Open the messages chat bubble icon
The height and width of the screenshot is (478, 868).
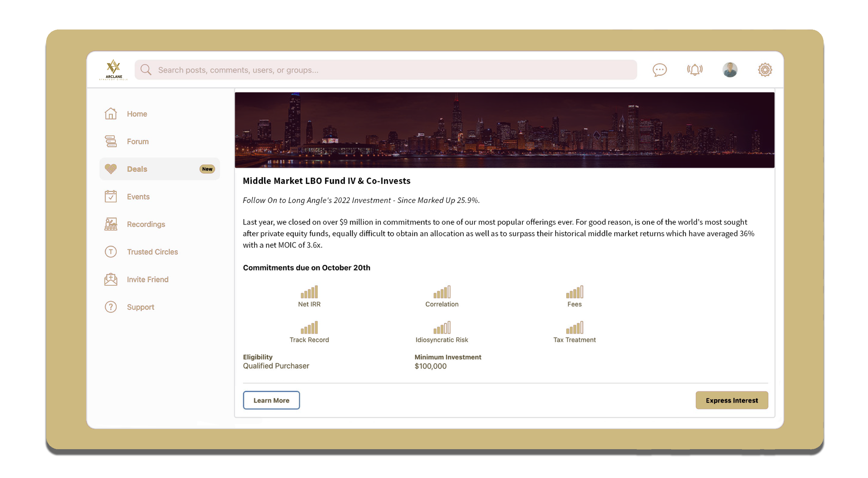click(659, 70)
